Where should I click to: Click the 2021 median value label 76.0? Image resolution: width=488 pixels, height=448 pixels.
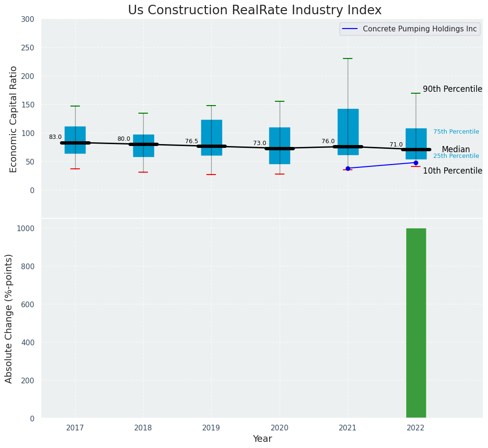tap(328, 141)
